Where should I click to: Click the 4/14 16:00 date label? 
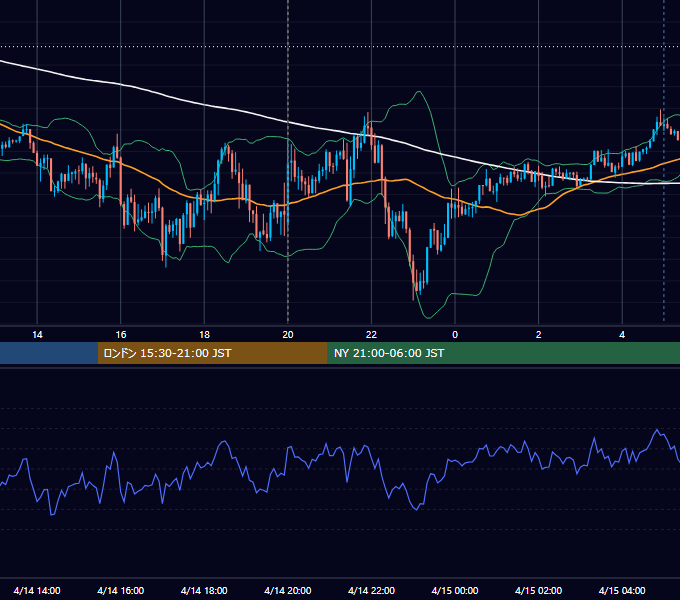[121, 590]
